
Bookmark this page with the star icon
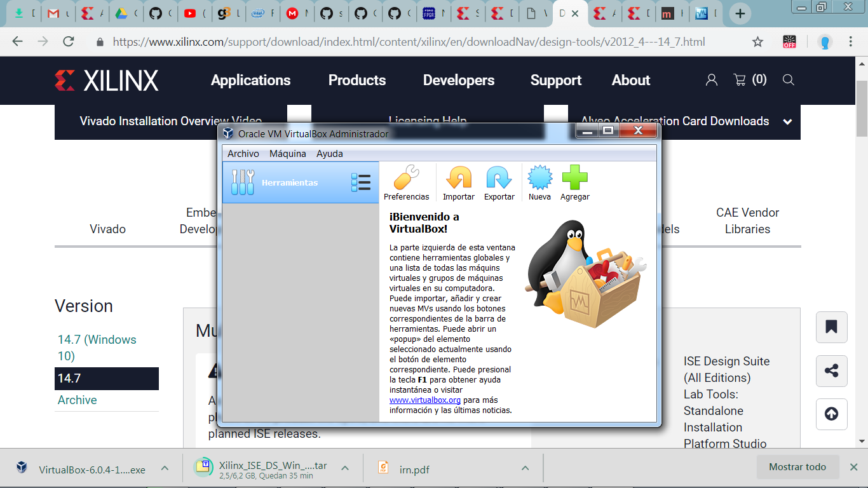757,42
